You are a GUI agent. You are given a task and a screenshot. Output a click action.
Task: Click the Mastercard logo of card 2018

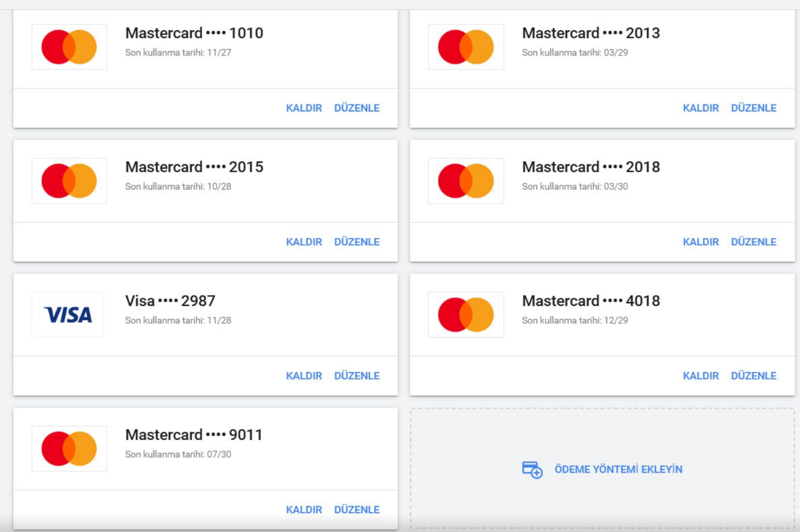coord(466,181)
